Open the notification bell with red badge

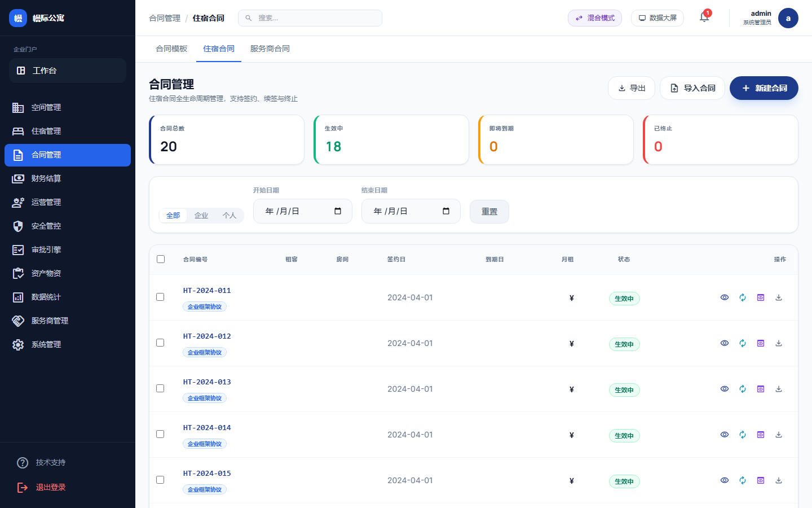[704, 17]
